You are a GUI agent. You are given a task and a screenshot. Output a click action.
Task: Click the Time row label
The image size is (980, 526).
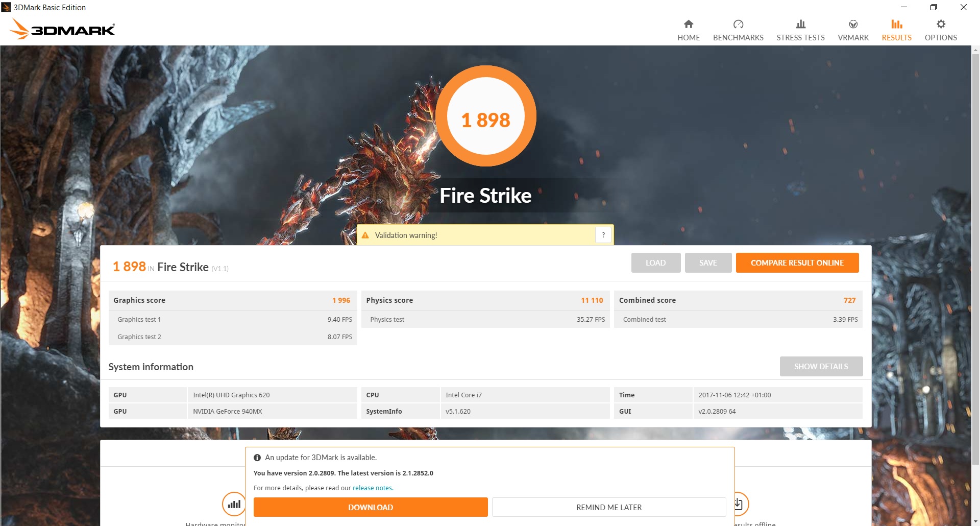tap(626, 395)
